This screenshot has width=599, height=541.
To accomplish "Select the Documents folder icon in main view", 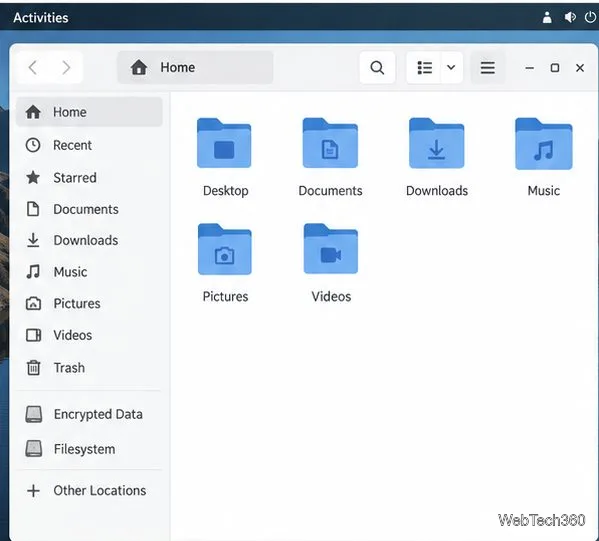I will 330,143.
